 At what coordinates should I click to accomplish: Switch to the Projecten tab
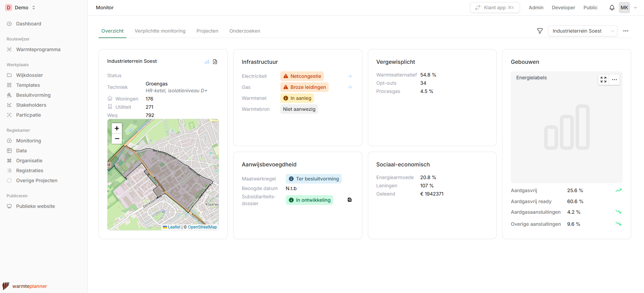tap(207, 31)
